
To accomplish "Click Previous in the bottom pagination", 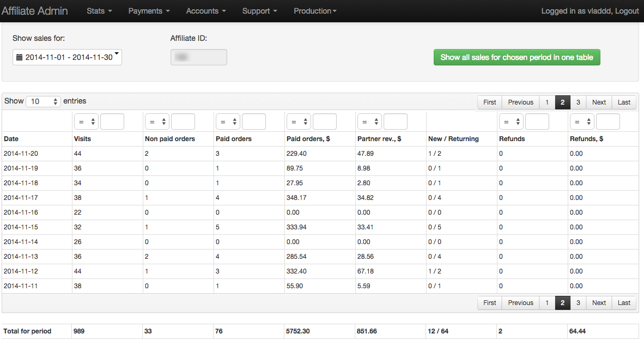I will [520, 303].
